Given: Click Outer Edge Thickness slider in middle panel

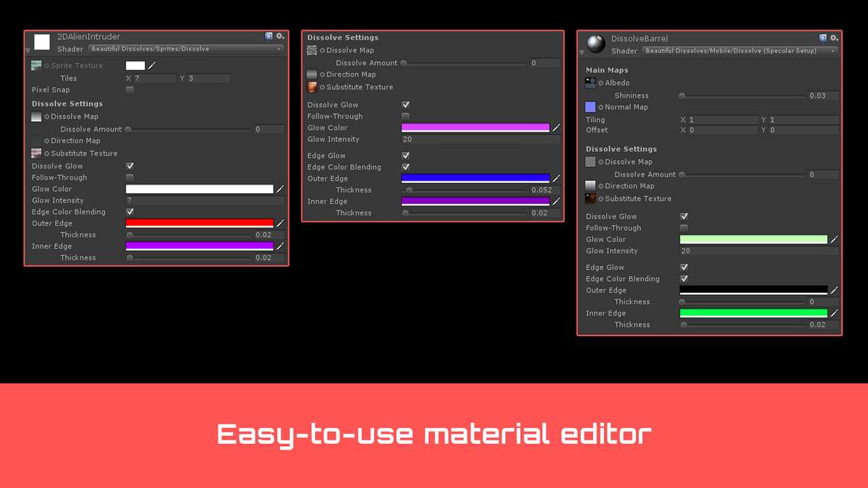Looking at the screenshot, I should click(465, 190).
